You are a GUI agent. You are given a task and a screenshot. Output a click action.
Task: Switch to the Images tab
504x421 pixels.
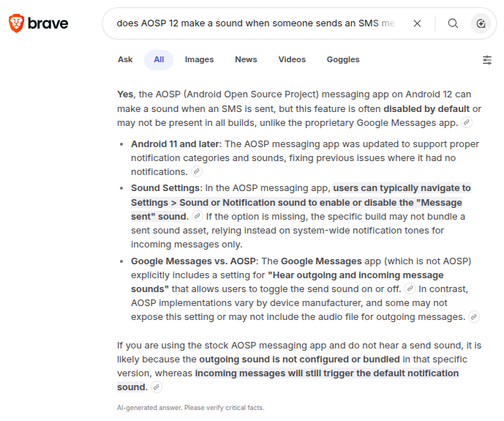(199, 60)
